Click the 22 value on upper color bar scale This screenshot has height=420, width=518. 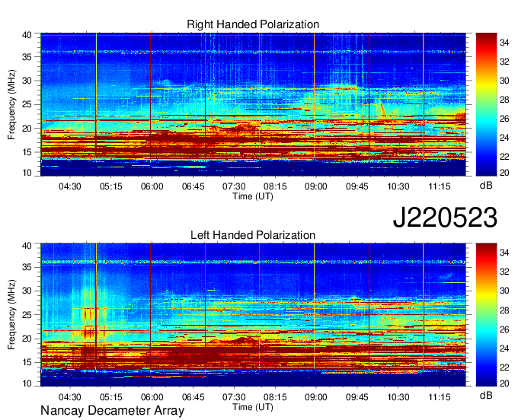pyautogui.click(x=504, y=157)
